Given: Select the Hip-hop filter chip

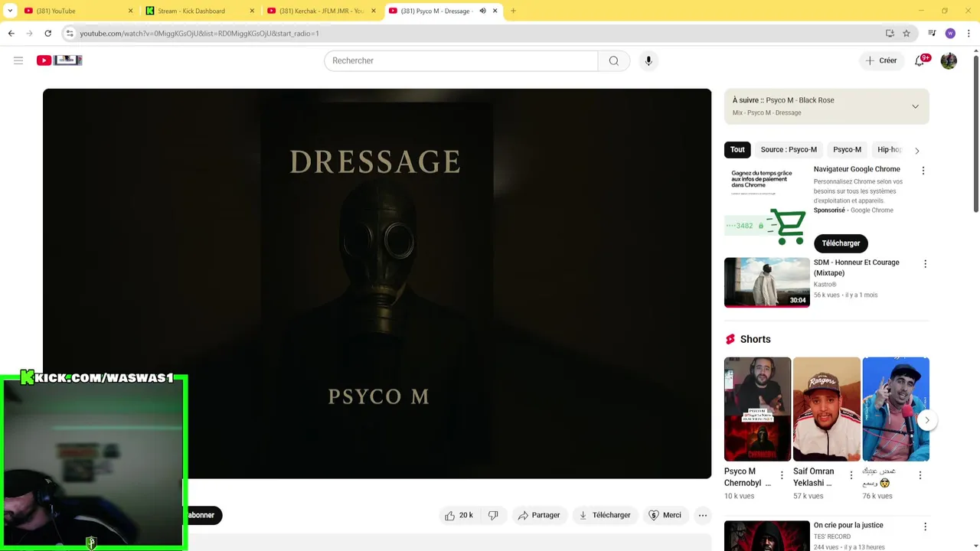Looking at the screenshot, I should 890,150.
